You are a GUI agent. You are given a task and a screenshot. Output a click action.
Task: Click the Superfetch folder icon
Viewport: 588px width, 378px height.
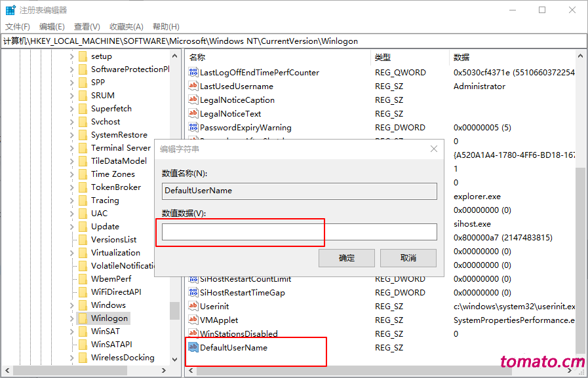83,109
